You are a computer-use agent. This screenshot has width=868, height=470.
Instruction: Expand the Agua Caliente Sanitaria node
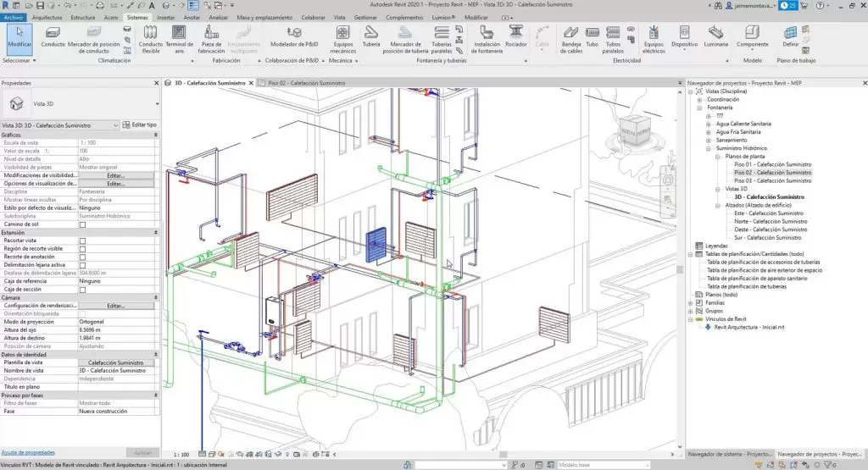pos(709,124)
